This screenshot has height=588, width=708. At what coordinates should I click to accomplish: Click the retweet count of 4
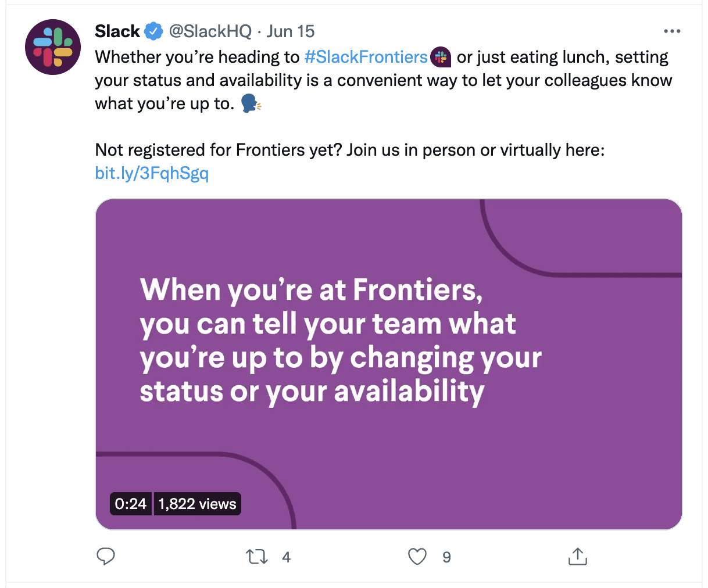click(286, 558)
